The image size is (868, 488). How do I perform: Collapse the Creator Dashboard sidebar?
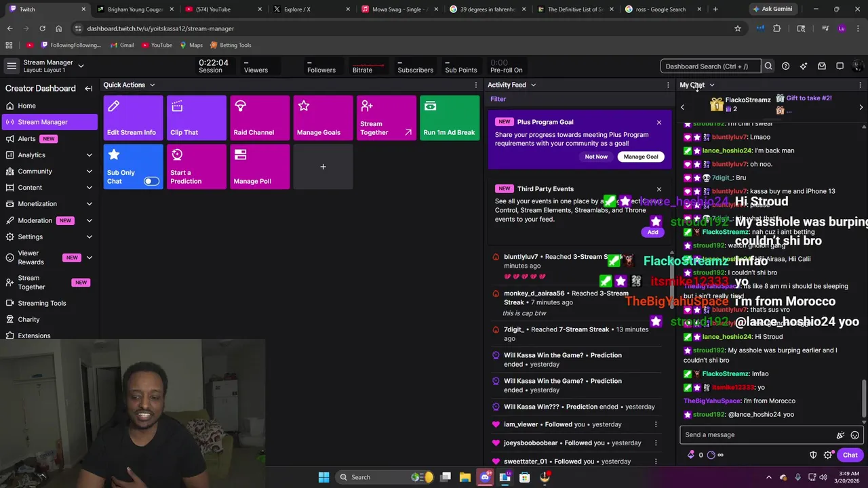(88, 88)
